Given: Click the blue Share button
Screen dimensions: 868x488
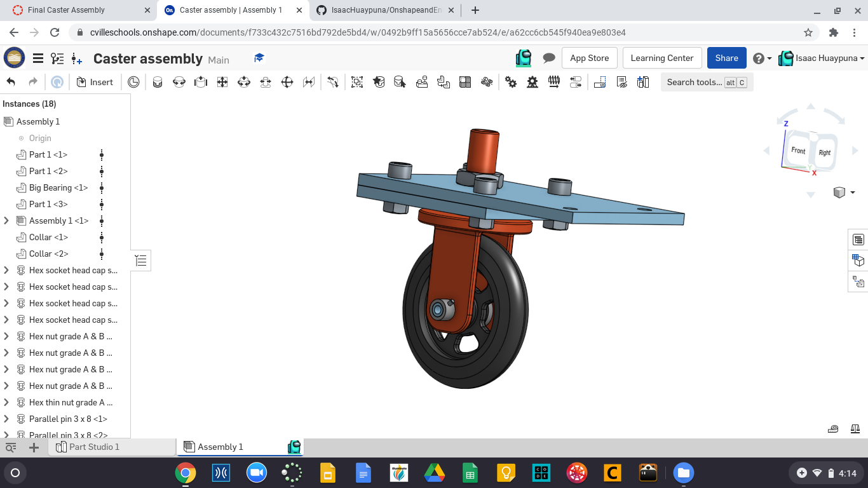Looking at the screenshot, I should click(x=726, y=58).
